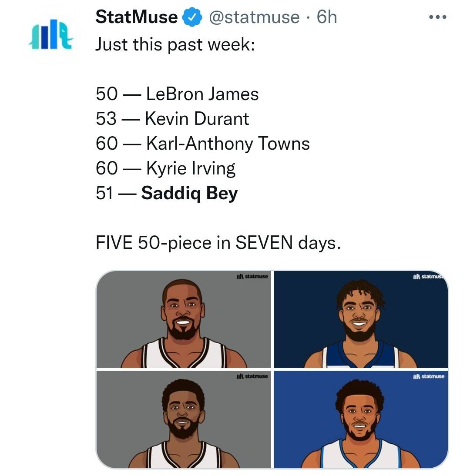This screenshot has height=476, width=470.
Task: Click the statmuse watermark on Towns image
Action: point(429,276)
